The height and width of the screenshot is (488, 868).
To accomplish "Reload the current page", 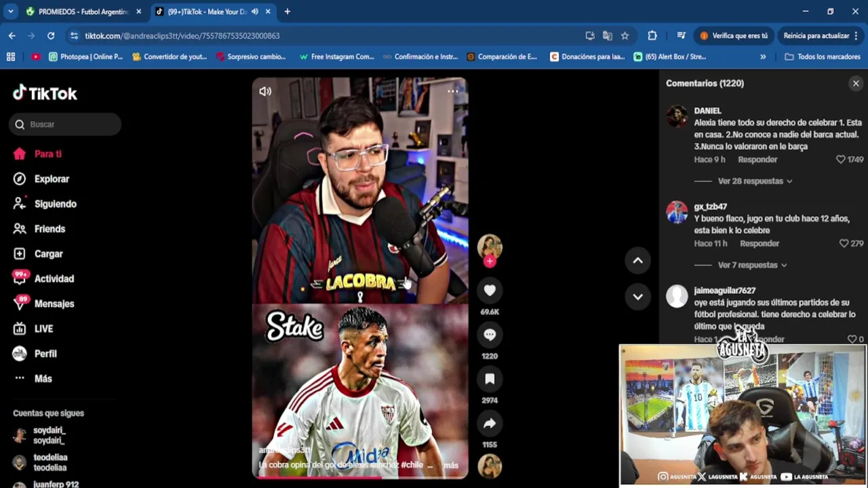I will pos(51,36).
